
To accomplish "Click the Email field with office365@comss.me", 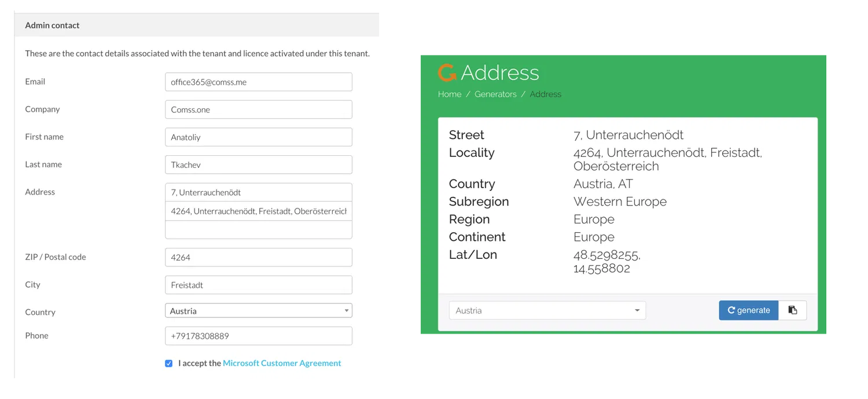I will pyautogui.click(x=259, y=82).
